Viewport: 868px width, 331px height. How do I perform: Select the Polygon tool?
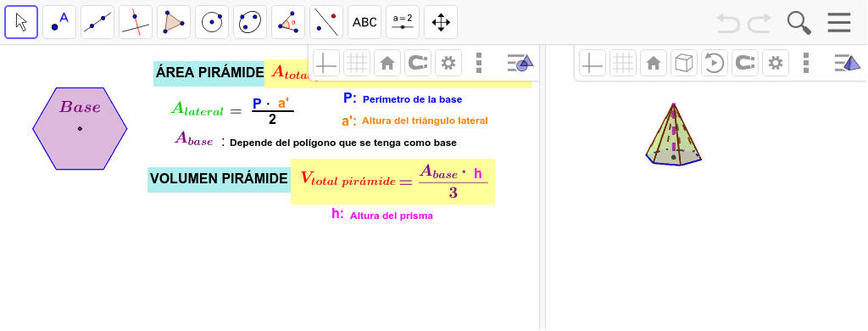tap(174, 22)
